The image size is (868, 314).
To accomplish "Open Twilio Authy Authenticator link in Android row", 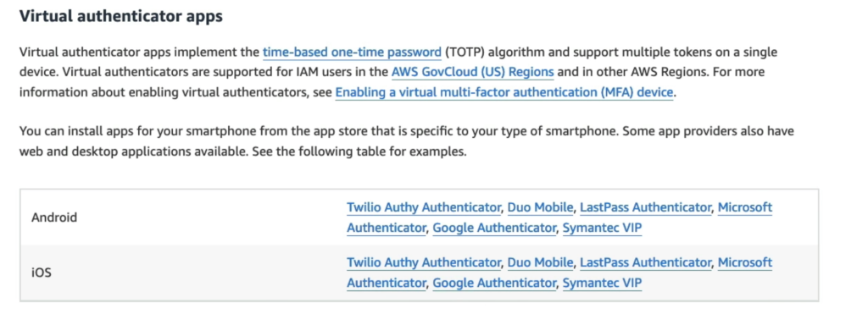I will pos(424,208).
